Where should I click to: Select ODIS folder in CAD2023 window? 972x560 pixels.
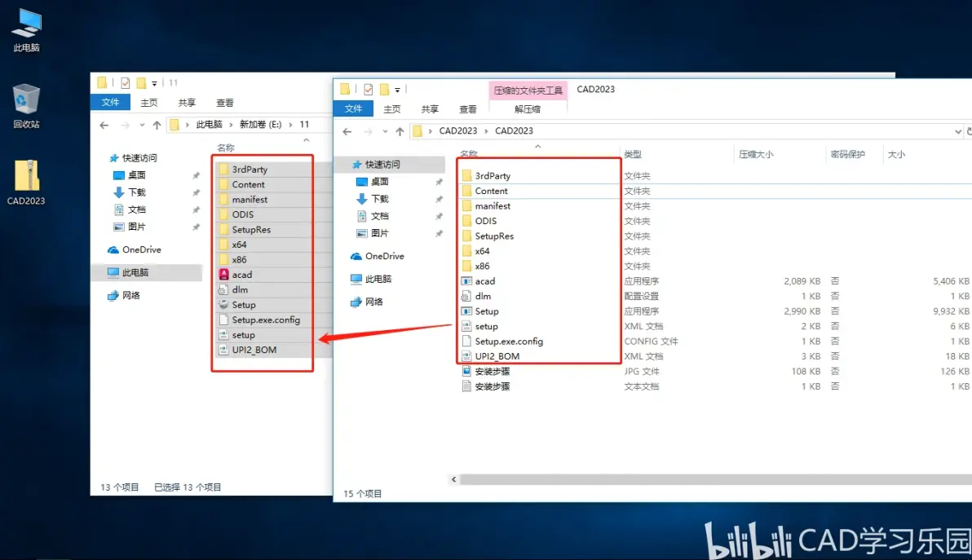click(x=485, y=221)
